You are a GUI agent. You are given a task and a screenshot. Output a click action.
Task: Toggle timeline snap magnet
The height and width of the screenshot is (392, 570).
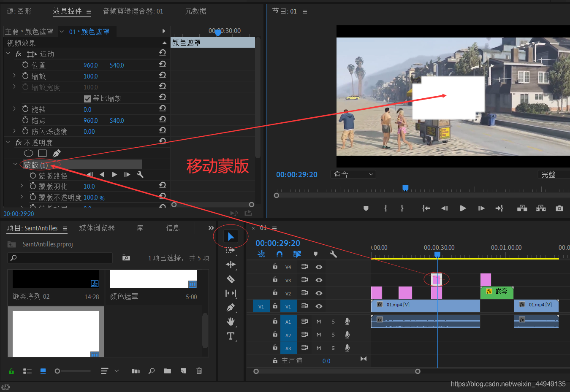pyautogui.click(x=280, y=254)
